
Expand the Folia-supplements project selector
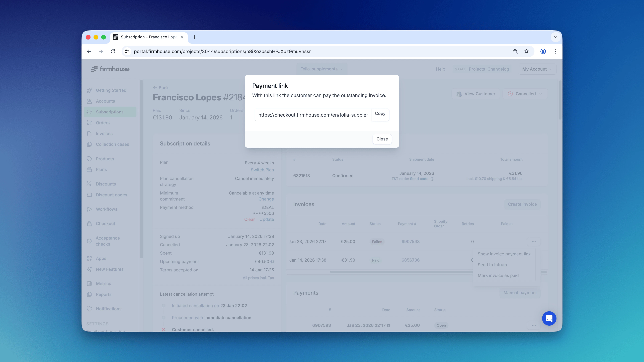(322, 69)
